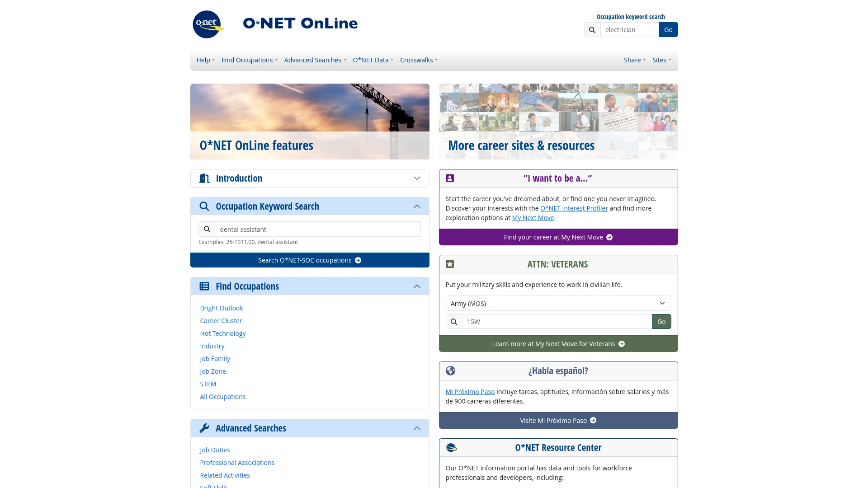868x488 pixels.
Task: Open the My Next Move text link
Action: click(x=533, y=218)
